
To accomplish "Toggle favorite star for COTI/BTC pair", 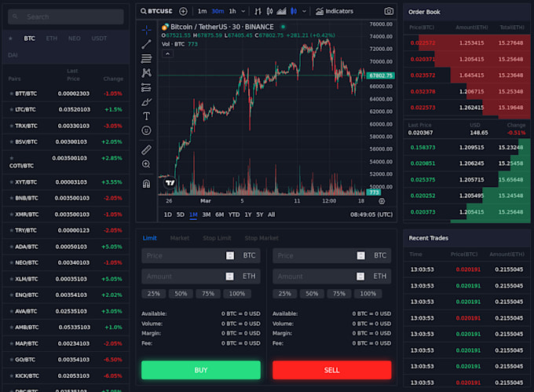I will 12,158.
